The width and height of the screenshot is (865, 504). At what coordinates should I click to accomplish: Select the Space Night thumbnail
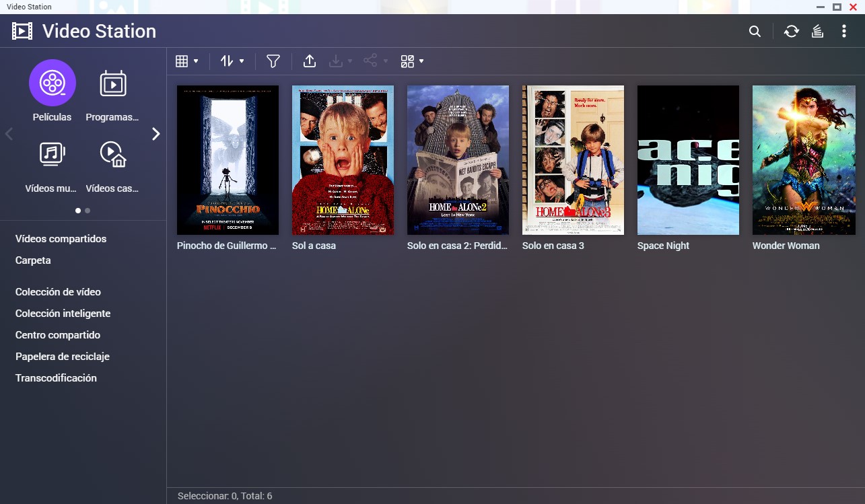[688, 160]
